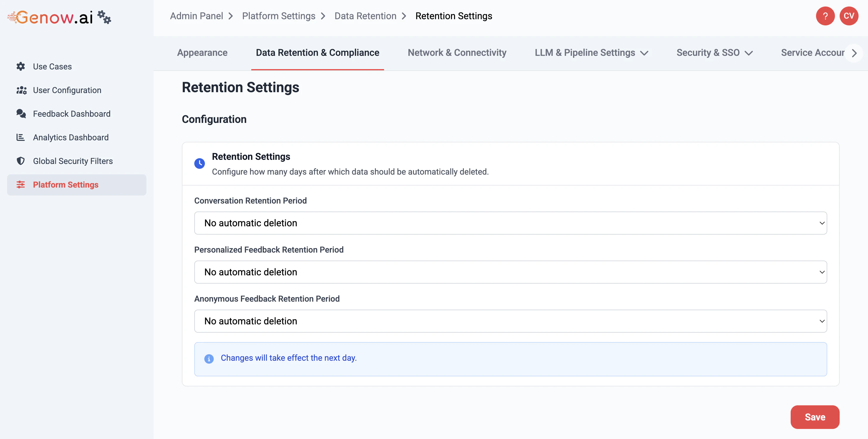
Task: Open the Anonymous Feedback Retention Period dropdown
Action: 510,321
